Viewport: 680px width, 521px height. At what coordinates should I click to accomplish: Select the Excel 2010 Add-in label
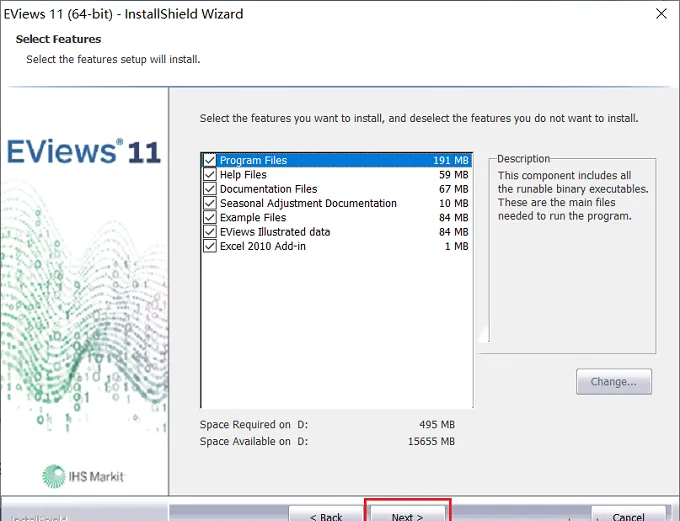pyautogui.click(x=263, y=246)
